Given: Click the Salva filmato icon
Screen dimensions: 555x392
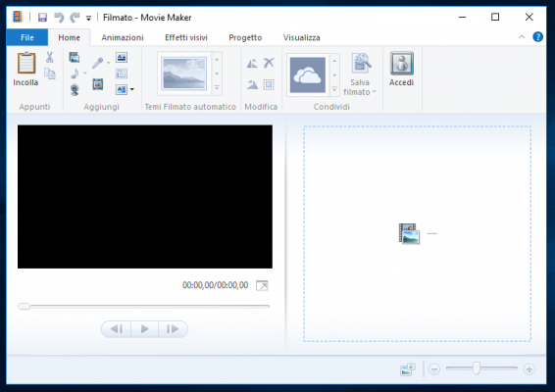Looking at the screenshot, I should [x=361, y=64].
